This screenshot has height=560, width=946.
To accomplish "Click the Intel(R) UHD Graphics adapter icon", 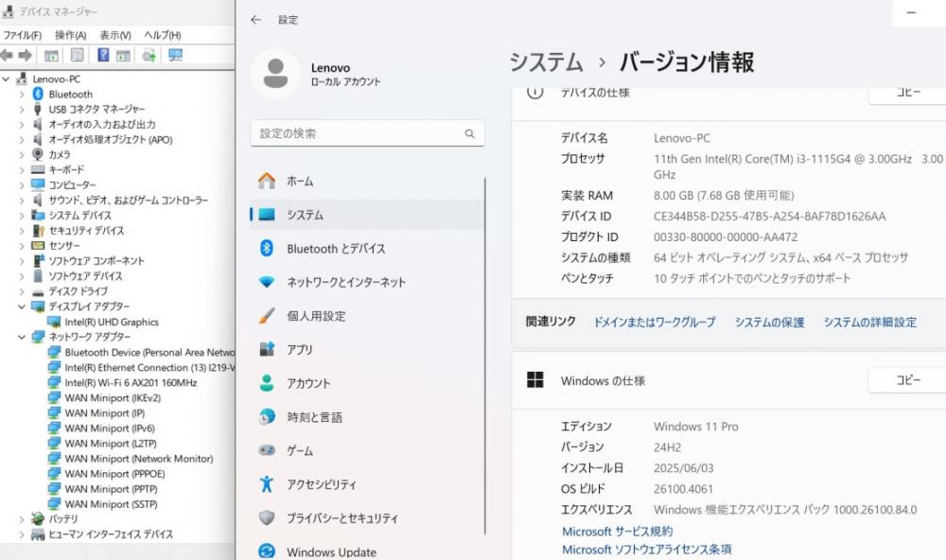I will [x=54, y=322].
